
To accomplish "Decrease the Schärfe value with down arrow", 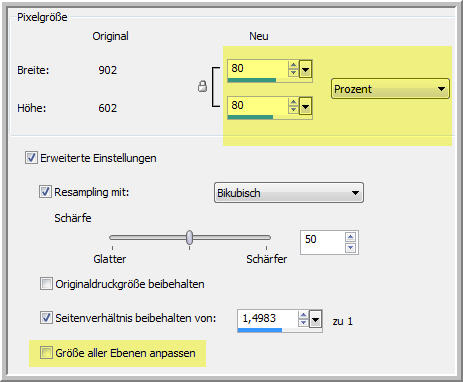I will (350, 248).
